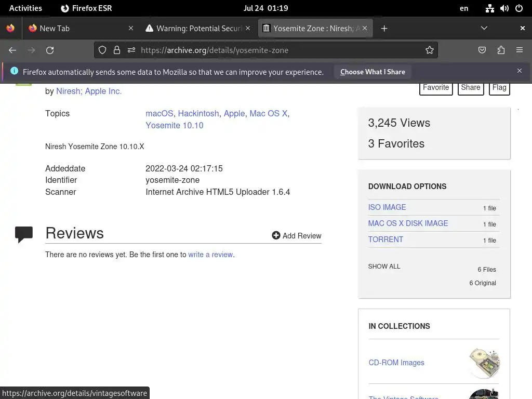
Task: Click the Favorite button
Action: click(436, 87)
